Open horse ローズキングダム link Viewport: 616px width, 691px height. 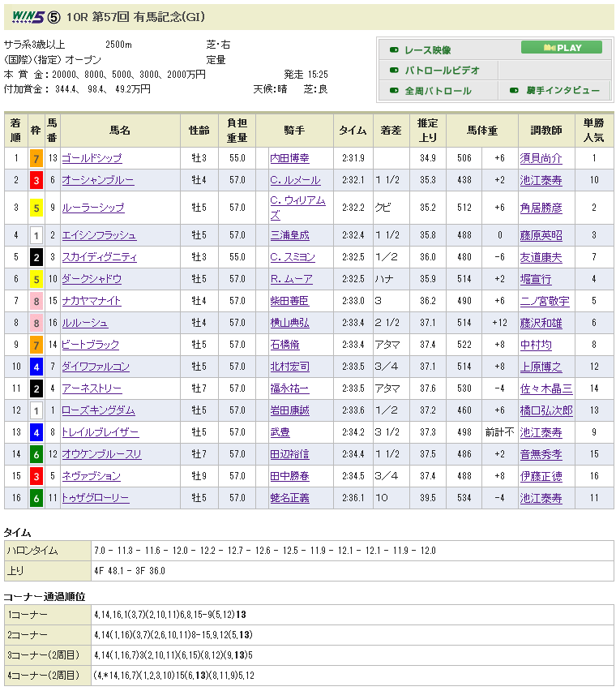pyautogui.click(x=97, y=410)
